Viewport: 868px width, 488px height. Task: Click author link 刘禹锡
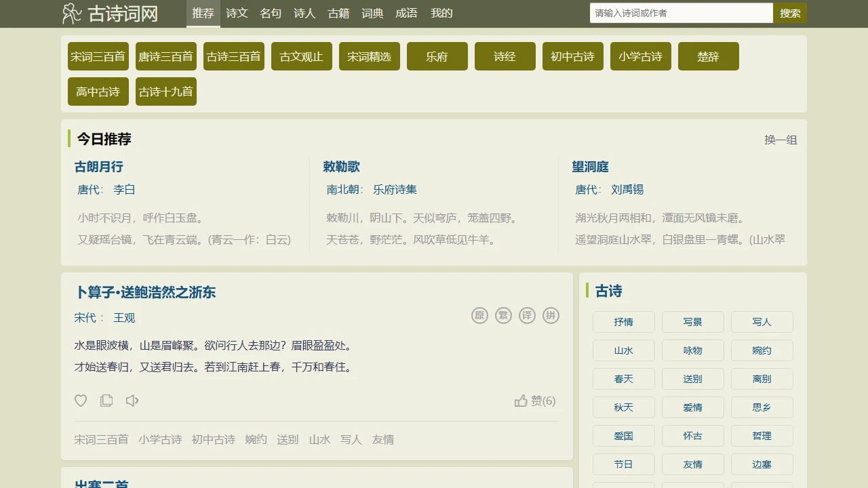pos(627,190)
